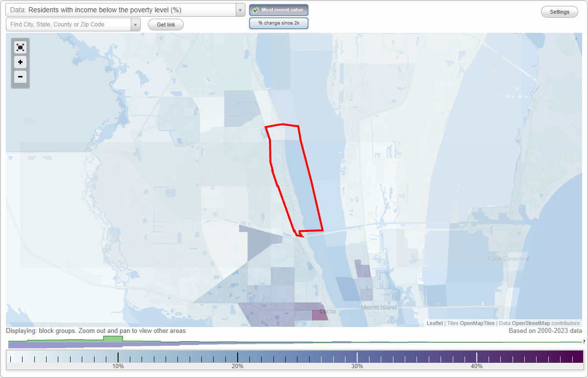Zoom in with the plus icon
This screenshot has width=588, height=378.
20,62
